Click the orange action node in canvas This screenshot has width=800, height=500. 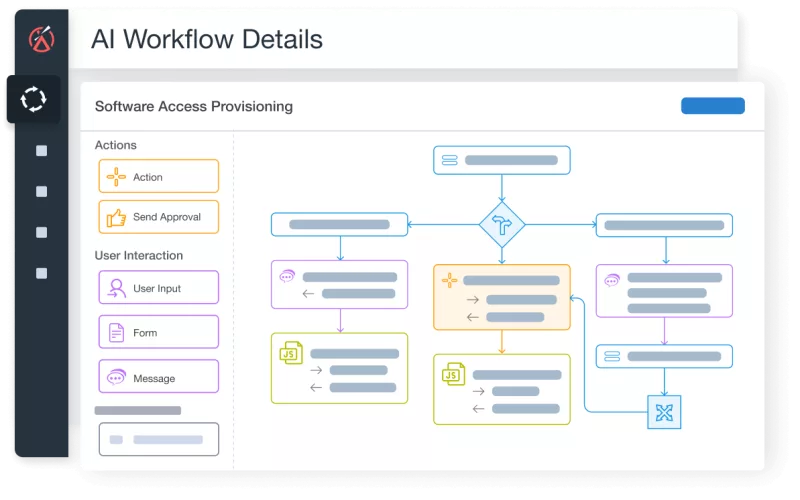click(501, 297)
